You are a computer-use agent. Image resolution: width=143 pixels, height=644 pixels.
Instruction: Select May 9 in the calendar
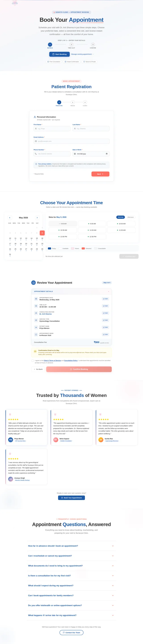(42, 233)
